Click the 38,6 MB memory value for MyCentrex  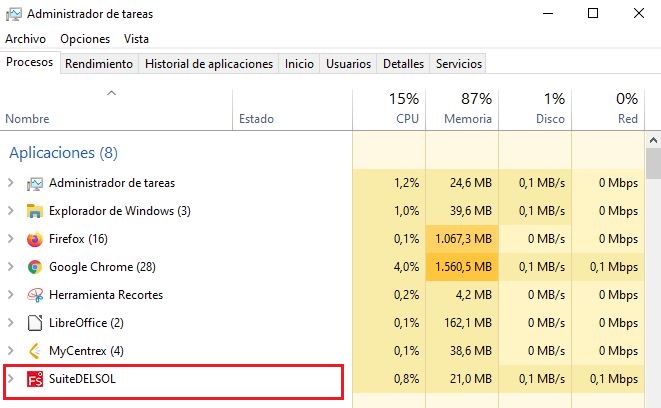470,351
